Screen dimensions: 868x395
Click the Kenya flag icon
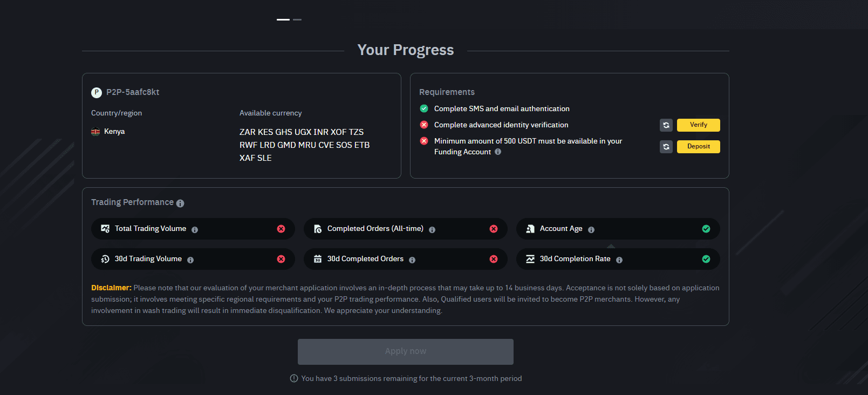coord(95,132)
